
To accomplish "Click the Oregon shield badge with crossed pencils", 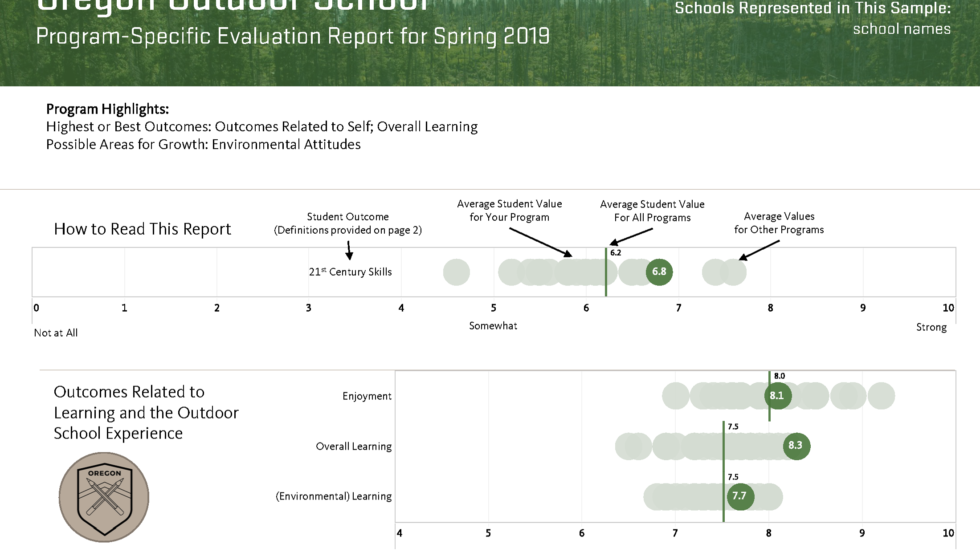I will click(x=104, y=497).
